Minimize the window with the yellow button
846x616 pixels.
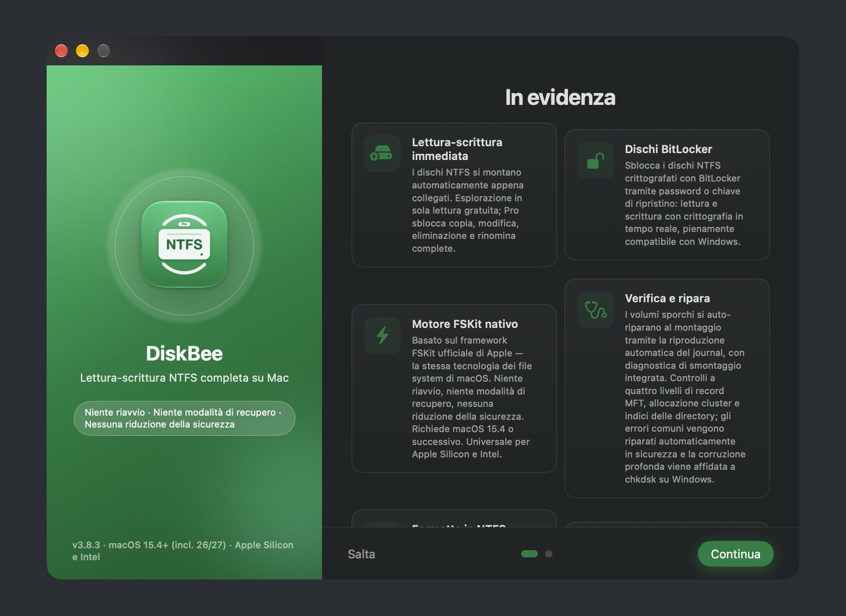point(82,50)
